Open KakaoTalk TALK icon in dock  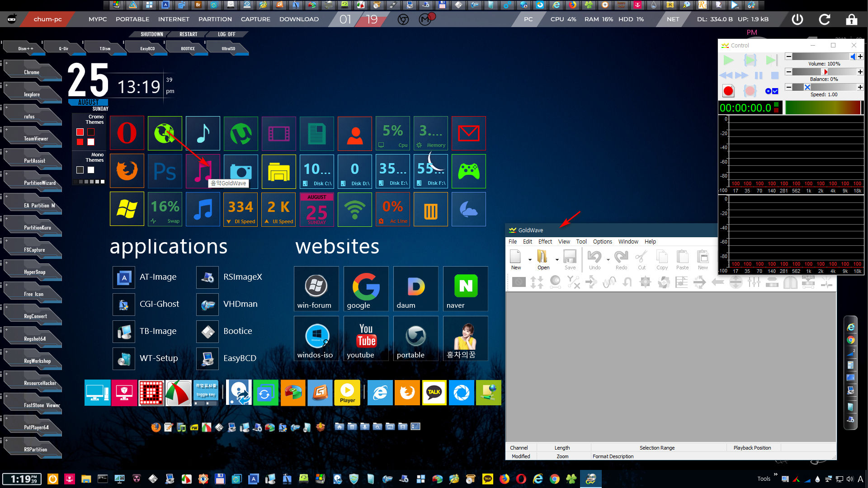point(434,393)
